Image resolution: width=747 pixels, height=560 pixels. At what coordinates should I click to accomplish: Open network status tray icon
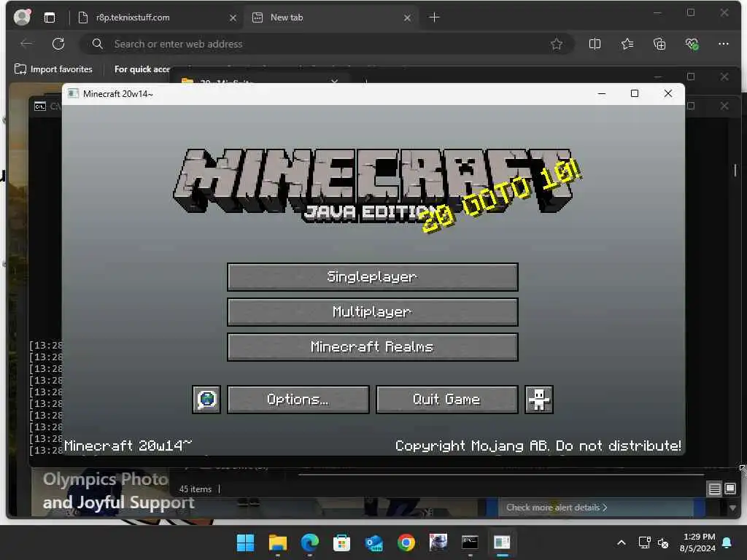click(644, 542)
